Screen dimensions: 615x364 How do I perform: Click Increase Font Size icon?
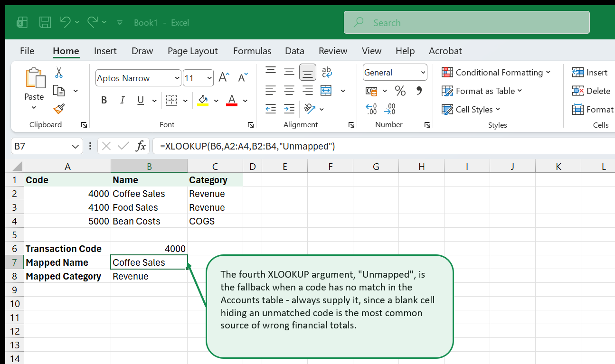(224, 78)
